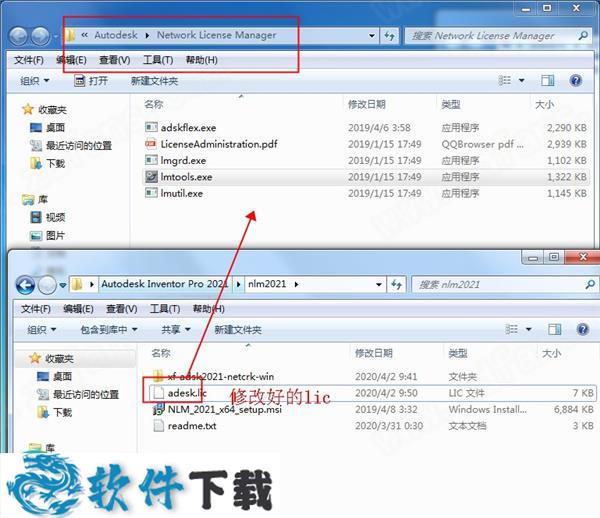Select 视频 library in upper window sidebar
Viewport: 600px width, 518px height.
pyautogui.click(x=47, y=217)
